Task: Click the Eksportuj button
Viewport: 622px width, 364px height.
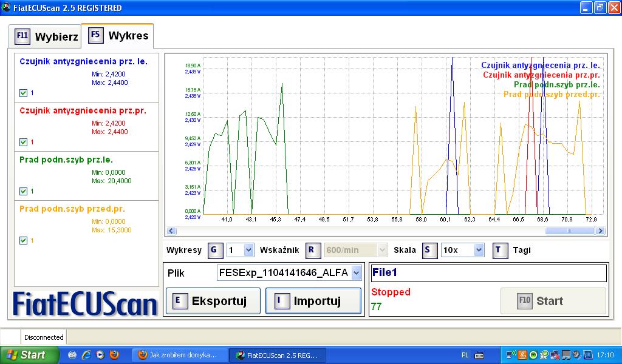Action: tap(213, 301)
